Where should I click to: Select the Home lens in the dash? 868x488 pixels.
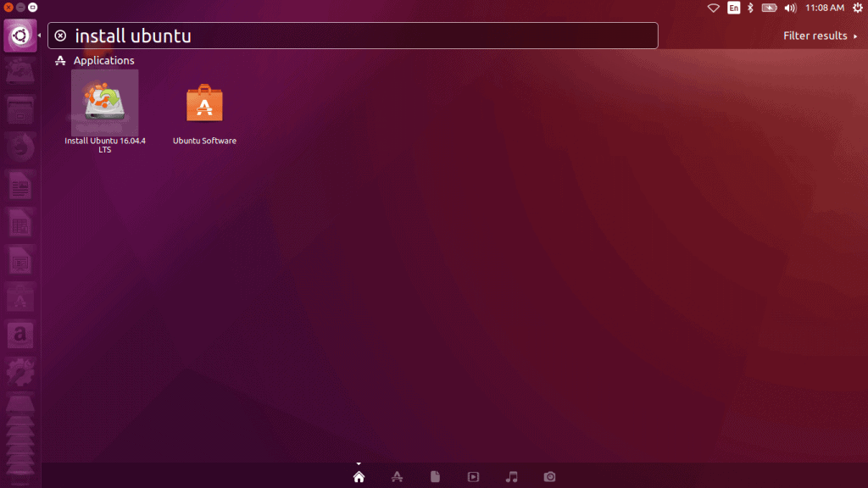(x=359, y=476)
